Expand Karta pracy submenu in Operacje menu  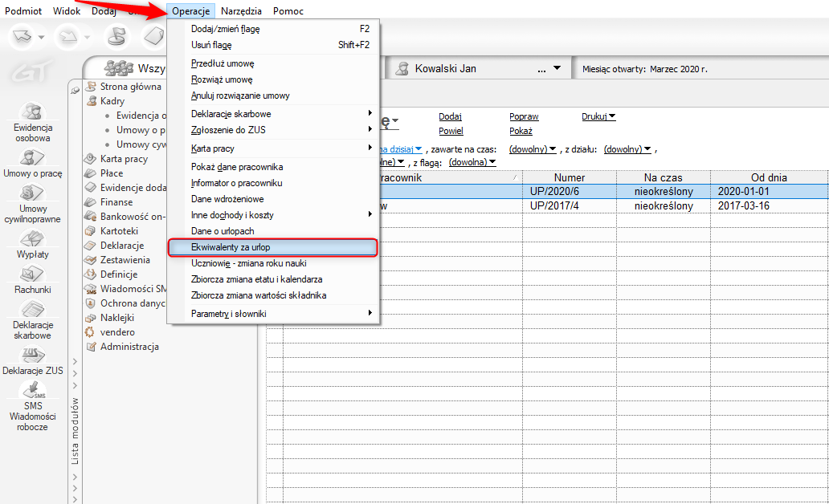point(370,148)
